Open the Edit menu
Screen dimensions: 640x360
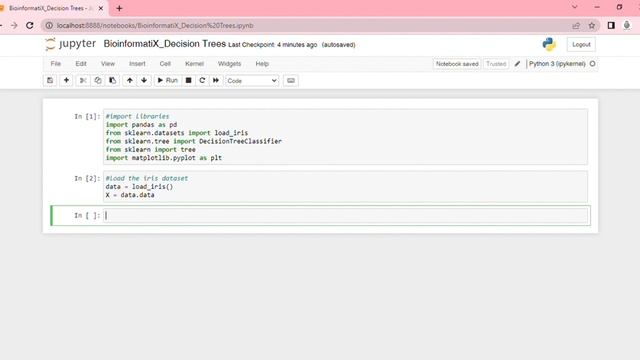(81, 64)
